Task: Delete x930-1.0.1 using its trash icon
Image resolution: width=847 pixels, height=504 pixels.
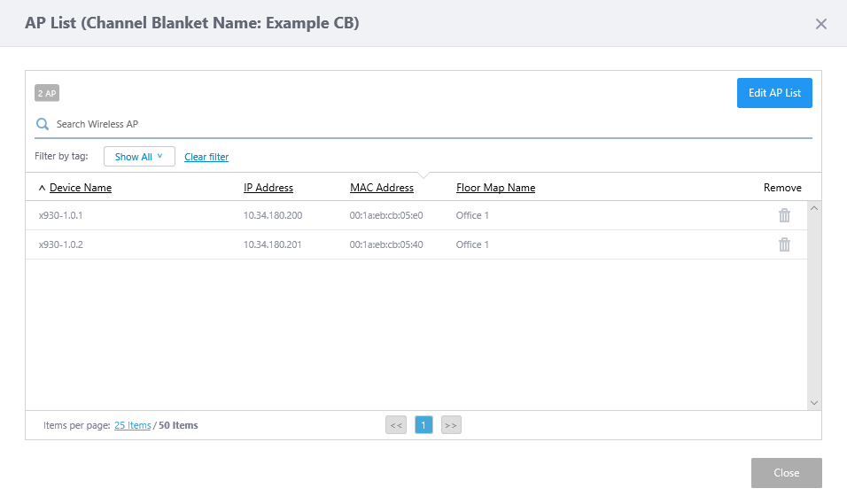Action: (x=784, y=215)
